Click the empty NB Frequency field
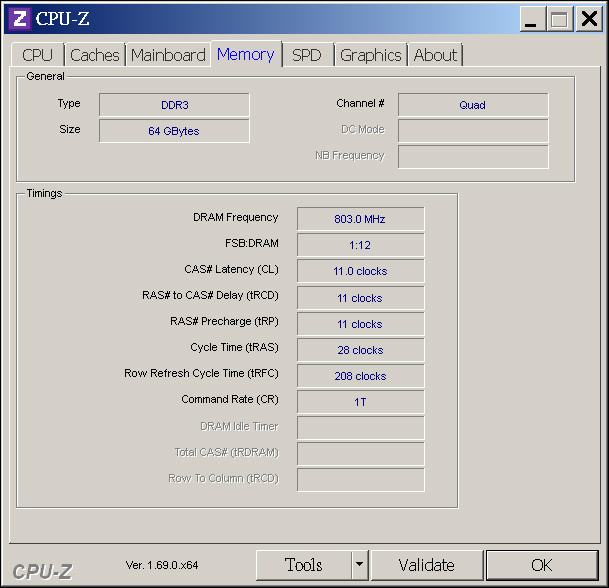 473,157
